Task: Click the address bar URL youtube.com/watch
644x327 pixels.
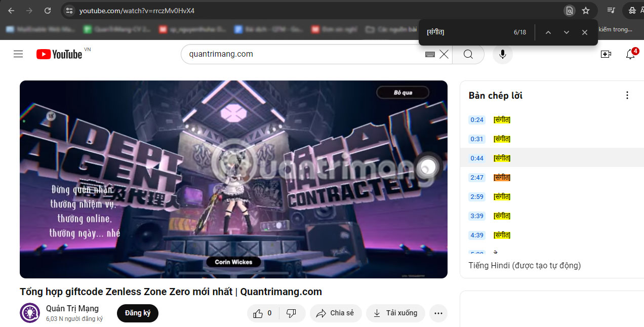Action: 137,11
